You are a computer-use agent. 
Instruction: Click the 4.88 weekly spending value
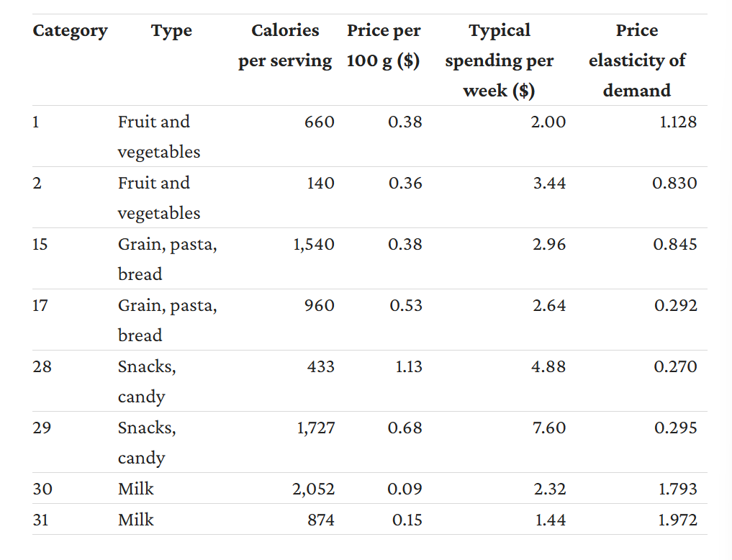point(548,367)
